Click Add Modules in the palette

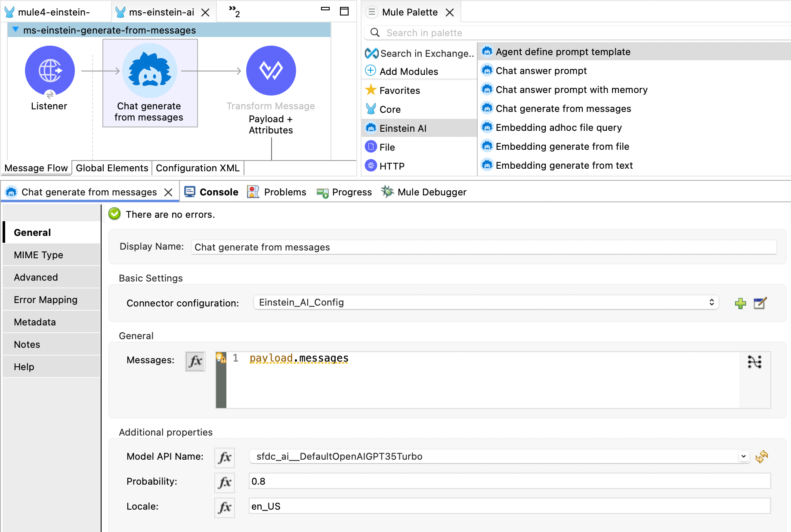[402, 71]
